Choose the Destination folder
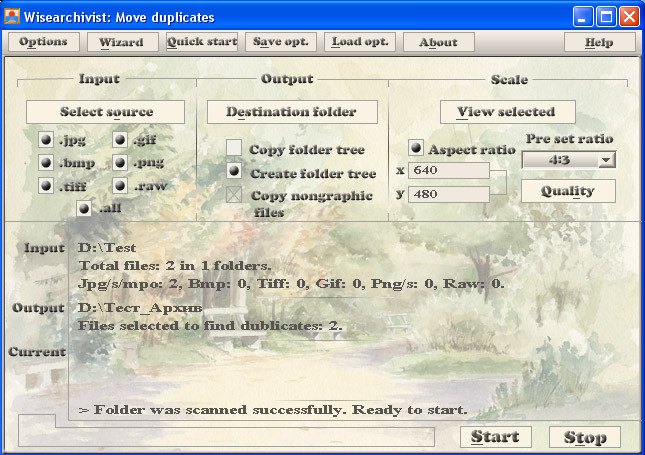The image size is (645, 455). [292, 112]
